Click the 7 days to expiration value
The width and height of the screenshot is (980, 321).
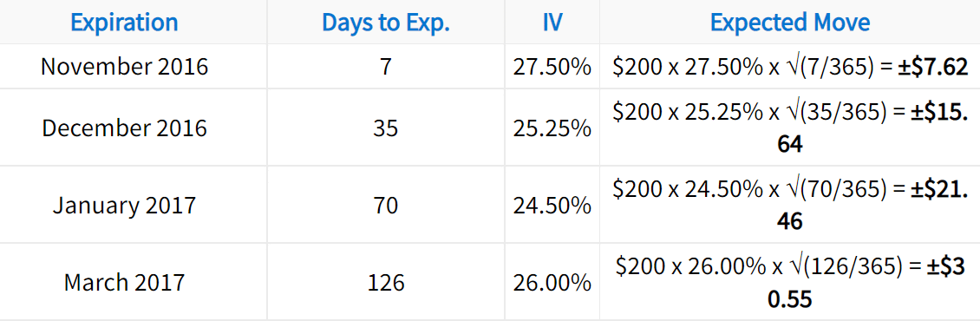(386, 66)
